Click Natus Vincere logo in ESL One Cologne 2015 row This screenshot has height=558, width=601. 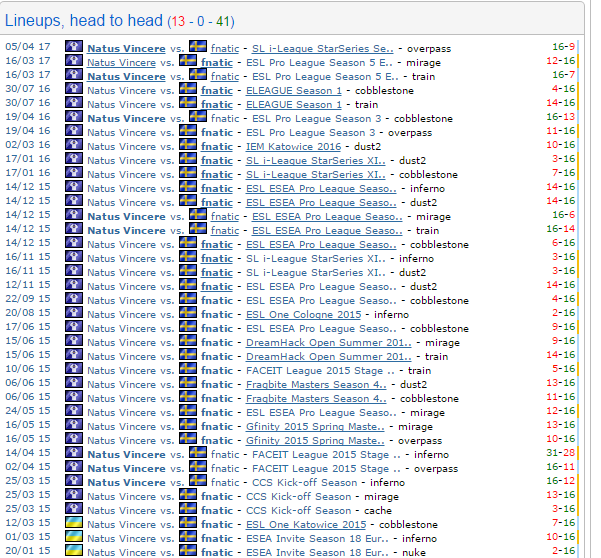coord(74,312)
